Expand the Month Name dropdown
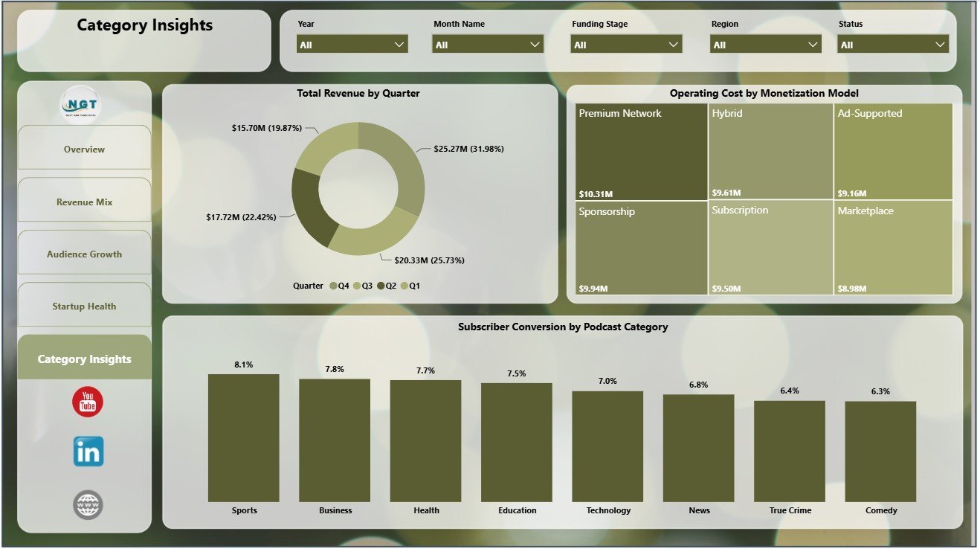Screen dimensions: 980x549 [488, 45]
